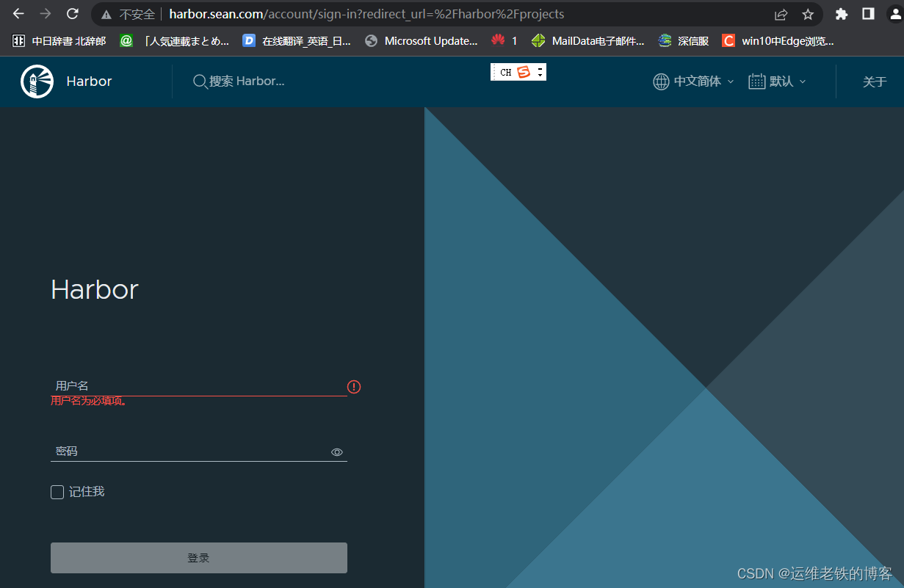The height and width of the screenshot is (588, 904).
Task: Click the browser forward arrow
Action: pos(46,14)
